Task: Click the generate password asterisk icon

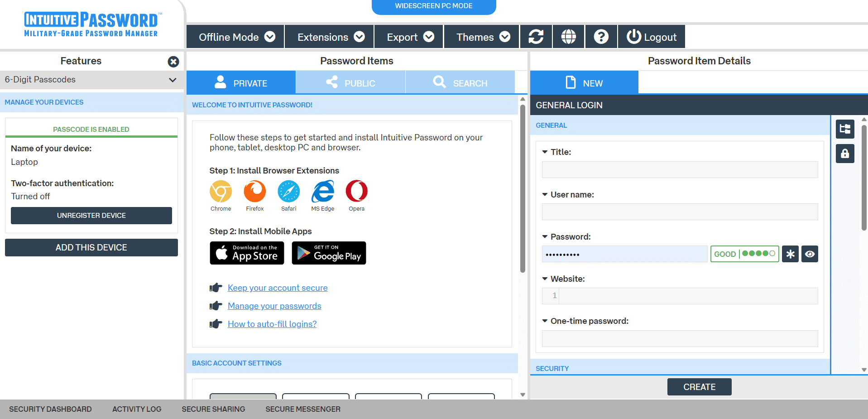Action: (790, 254)
